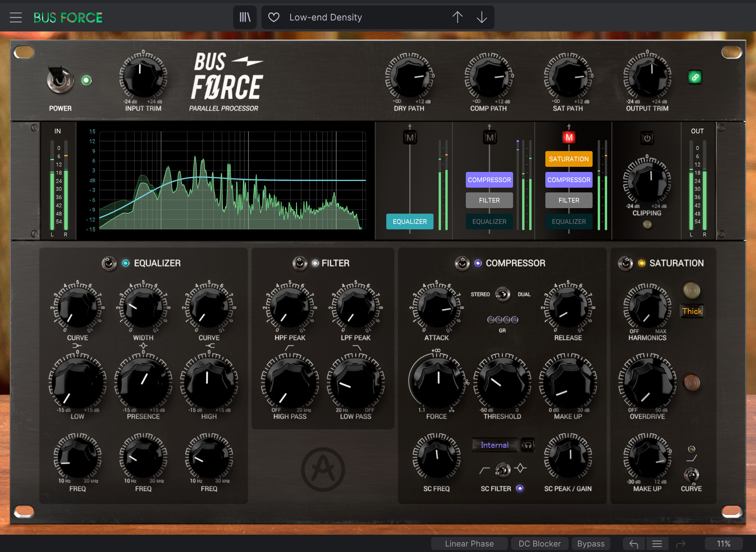Viewport: 756px width, 552px height.
Task: Select the Filter block in sat path
Action: (x=569, y=200)
